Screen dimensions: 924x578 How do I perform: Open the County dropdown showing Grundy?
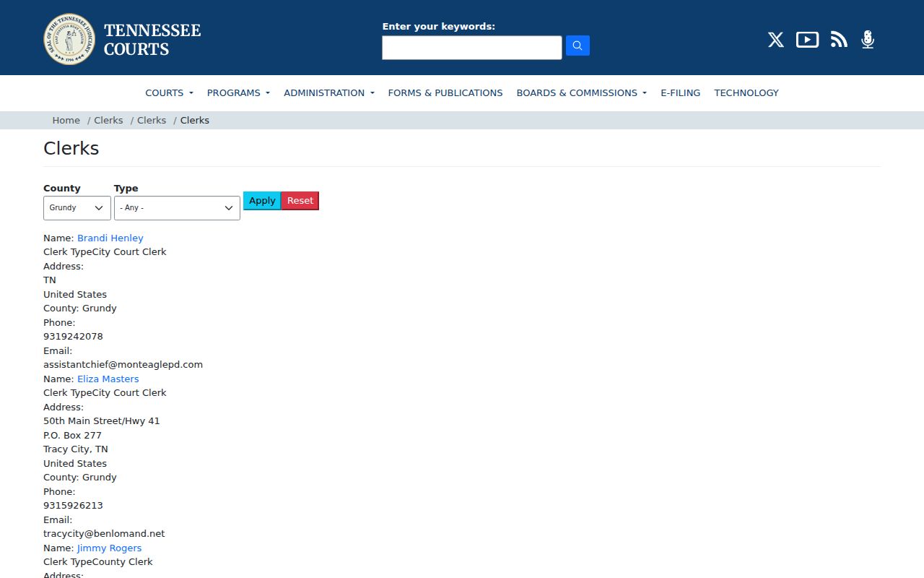77,207
